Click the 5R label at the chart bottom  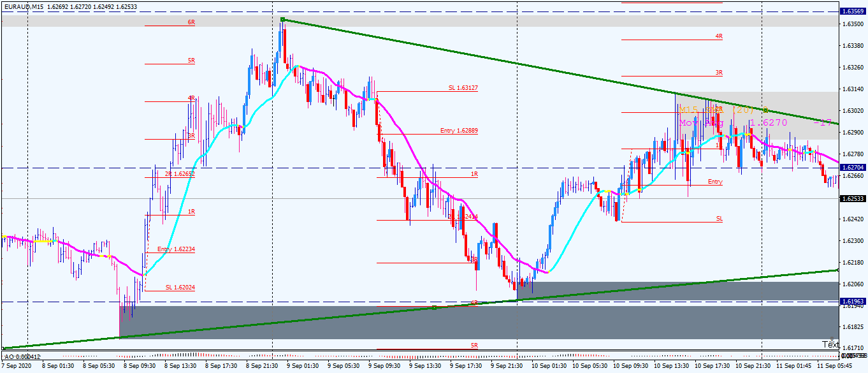coord(474,345)
